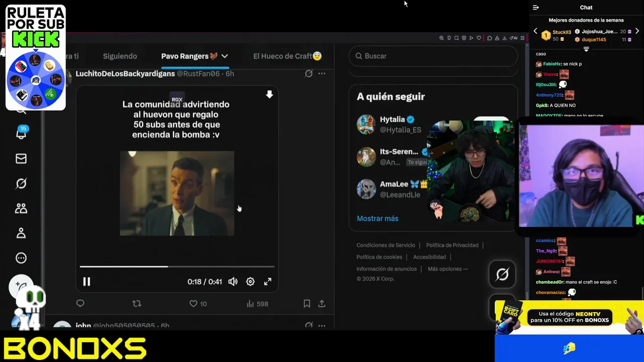The image size is (644, 362).
Task: Open More options circle in sidebar
Action: 21,258
